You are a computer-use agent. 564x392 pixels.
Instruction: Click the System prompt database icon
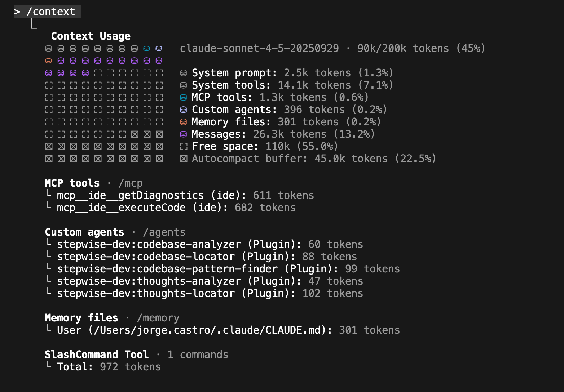pos(184,73)
